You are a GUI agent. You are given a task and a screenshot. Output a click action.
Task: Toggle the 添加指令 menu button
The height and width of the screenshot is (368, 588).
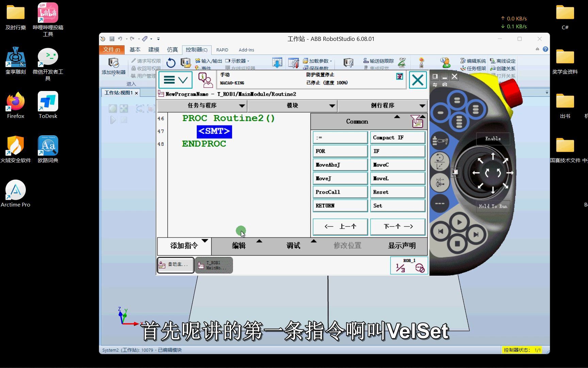click(184, 246)
